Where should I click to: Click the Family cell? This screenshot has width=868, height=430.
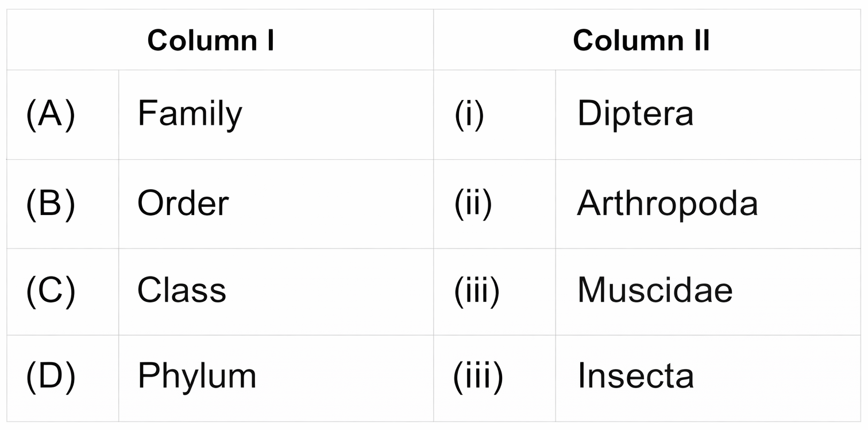pyautogui.click(x=190, y=114)
